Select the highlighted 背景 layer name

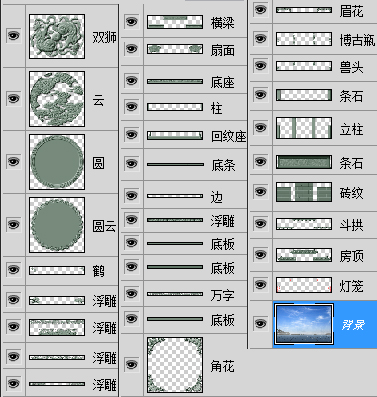coord(353,324)
